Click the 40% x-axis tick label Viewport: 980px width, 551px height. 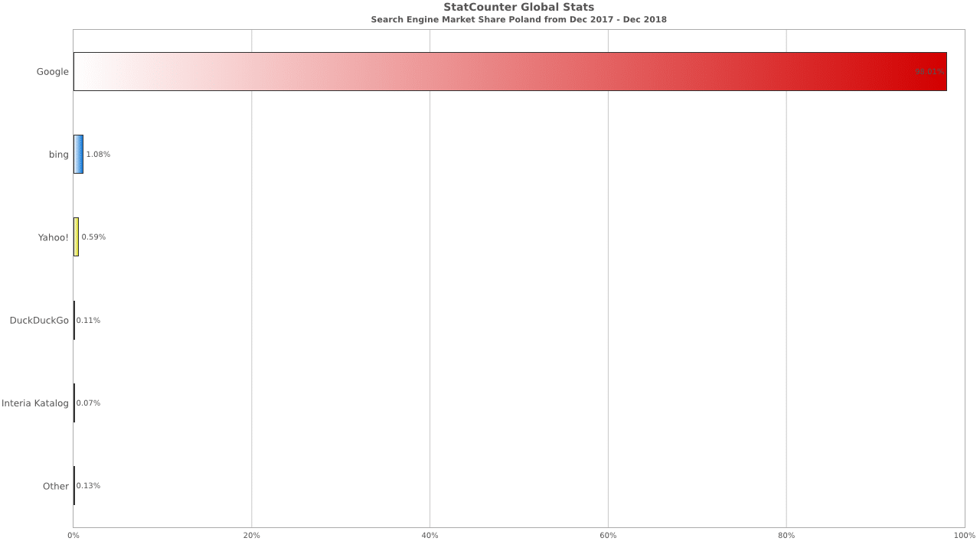(430, 535)
